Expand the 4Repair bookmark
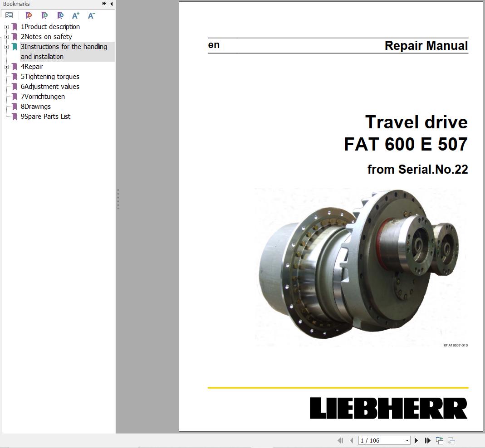 point(6,67)
